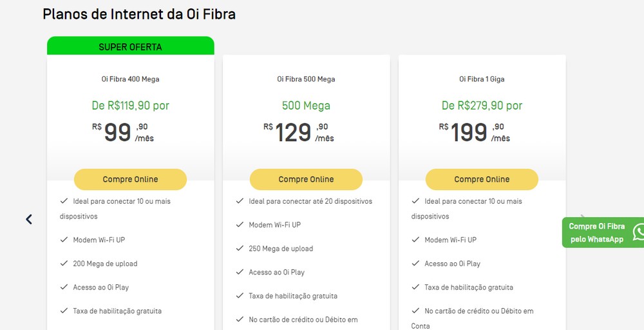The width and height of the screenshot is (644, 330).
Task: Click checkmark beside Modem Wi-Fi UP in 500 Mega plan
Action: coord(240,225)
